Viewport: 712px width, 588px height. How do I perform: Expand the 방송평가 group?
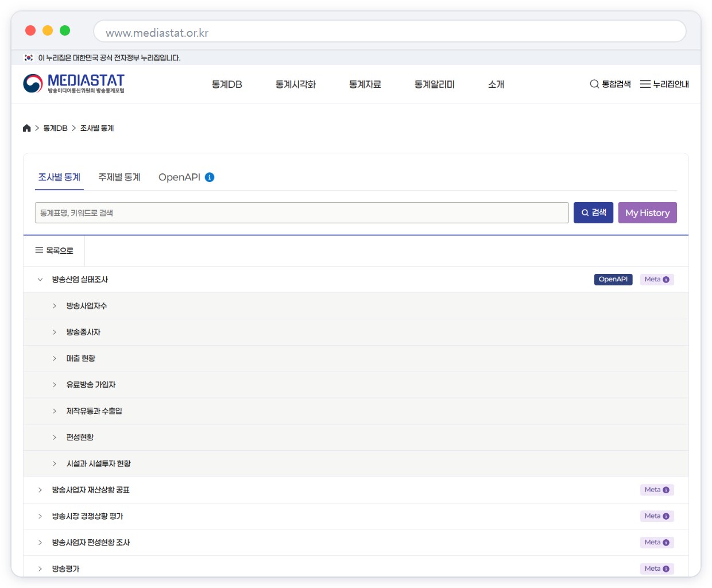(40, 569)
